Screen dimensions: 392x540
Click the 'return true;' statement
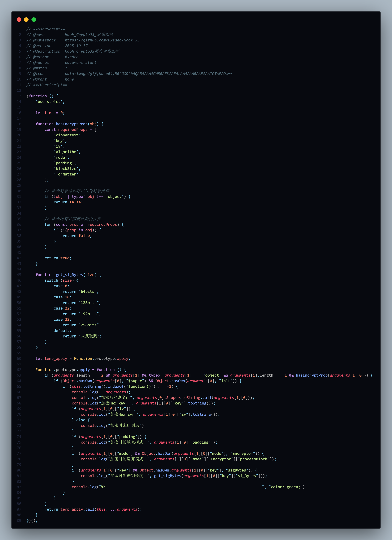click(x=58, y=258)
